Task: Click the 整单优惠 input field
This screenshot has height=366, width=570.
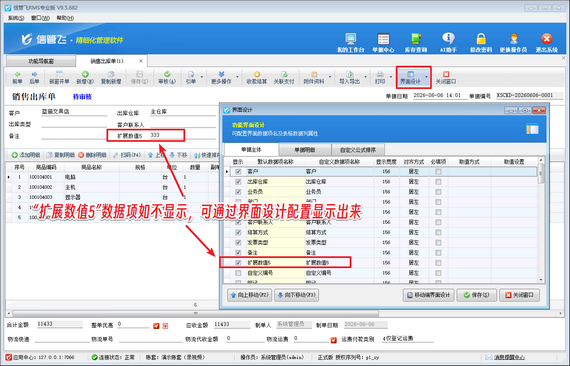Action: point(133,325)
